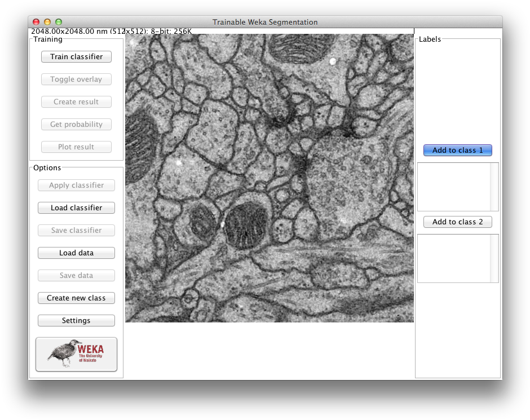530x420 pixels.
Task: Click the class 2 list scrollbar
Action: click(x=494, y=258)
